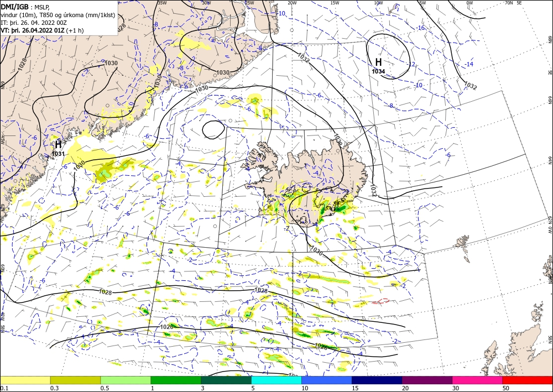553x392 pixels.
Task: Select the green 1–3 mm legend swatch
Action: click(176, 380)
